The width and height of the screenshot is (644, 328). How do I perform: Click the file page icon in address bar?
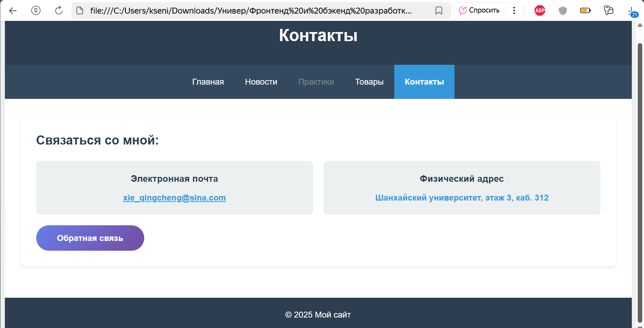pyautogui.click(x=80, y=10)
